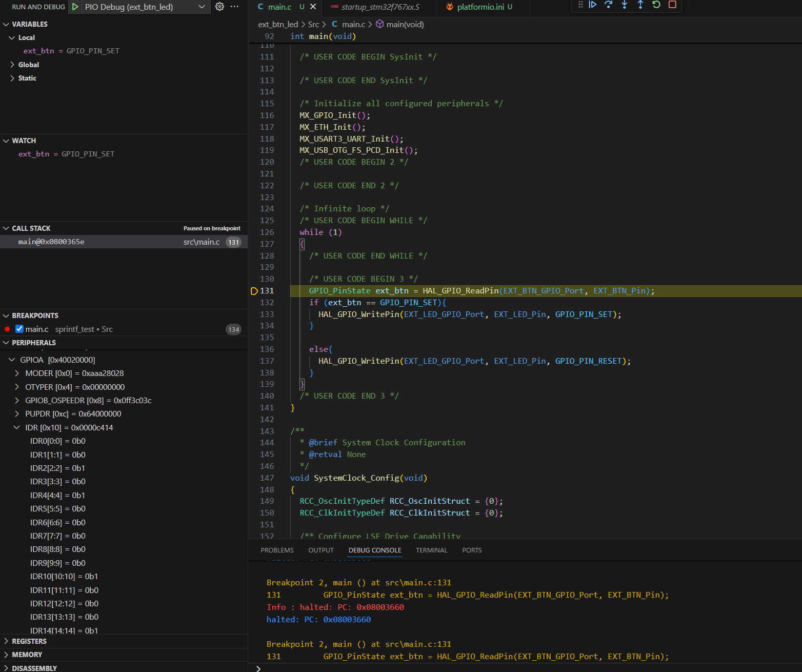The image size is (802, 672).
Task: Click the red breakpoint dot for main.c
Action: click(x=7, y=329)
